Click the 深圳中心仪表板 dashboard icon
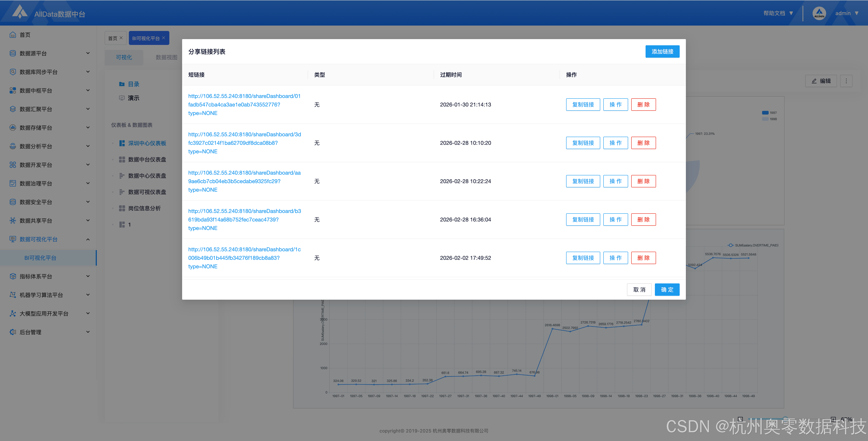 pyautogui.click(x=122, y=143)
